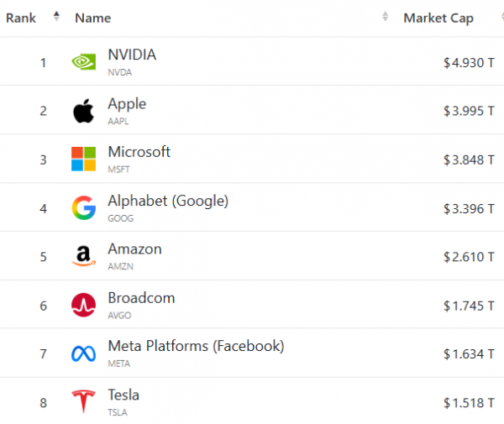The height and width of the screenshot is (424, 504).
Task: Select the Tesla company name
Action: coord(123,395)
